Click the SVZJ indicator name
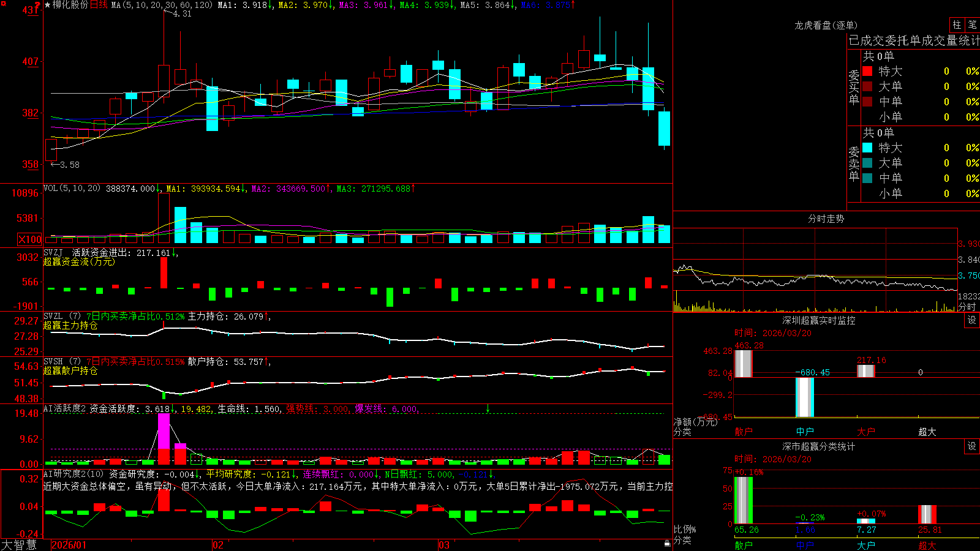The height and width of the screenshot is (551, 980). click(53, 252)
